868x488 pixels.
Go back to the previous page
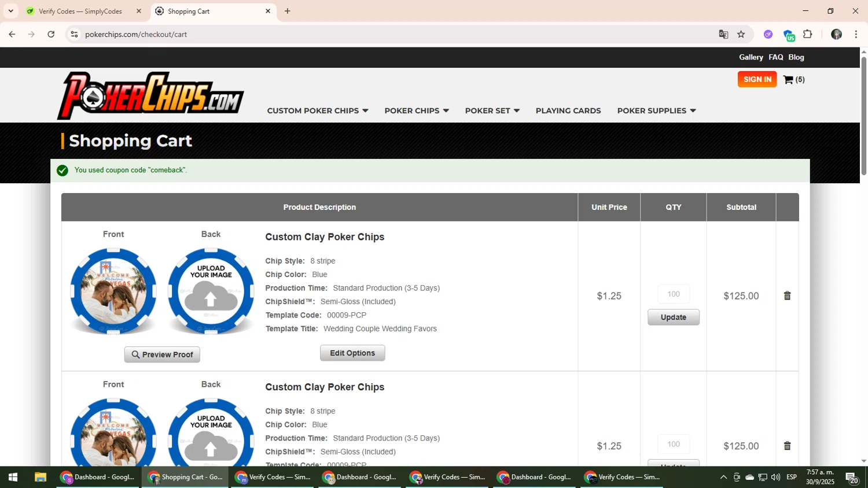pos(12,34)
